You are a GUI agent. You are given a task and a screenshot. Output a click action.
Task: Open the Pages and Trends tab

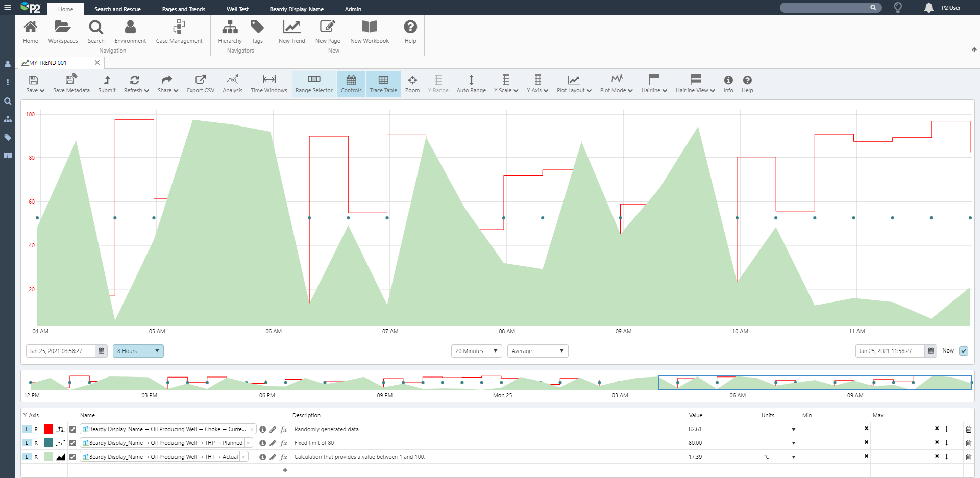tap(183, 9)
